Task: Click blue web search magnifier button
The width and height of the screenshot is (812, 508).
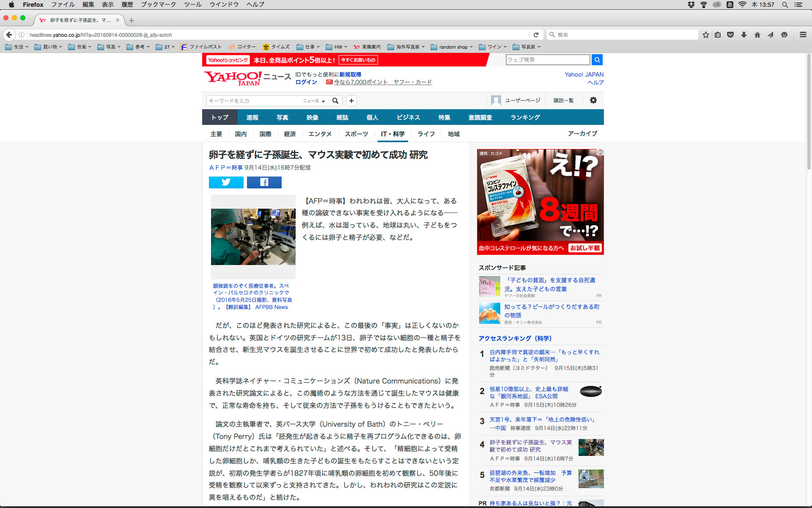Action: (597, 60)
